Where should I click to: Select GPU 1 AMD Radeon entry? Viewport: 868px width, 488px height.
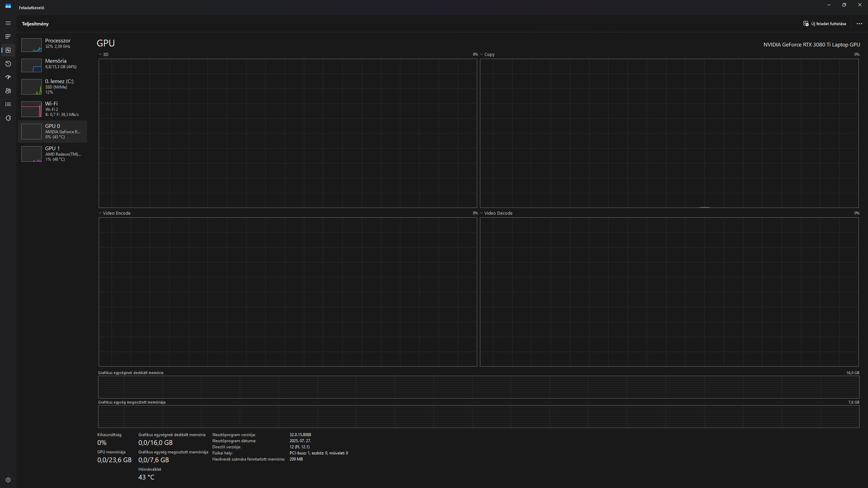(53, 154)
